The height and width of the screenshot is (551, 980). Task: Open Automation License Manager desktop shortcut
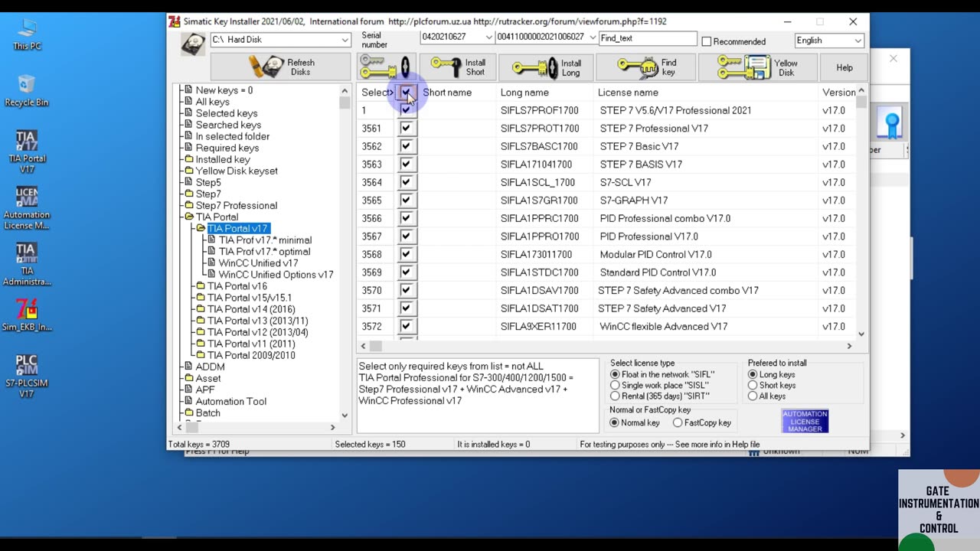pos(27,208)
